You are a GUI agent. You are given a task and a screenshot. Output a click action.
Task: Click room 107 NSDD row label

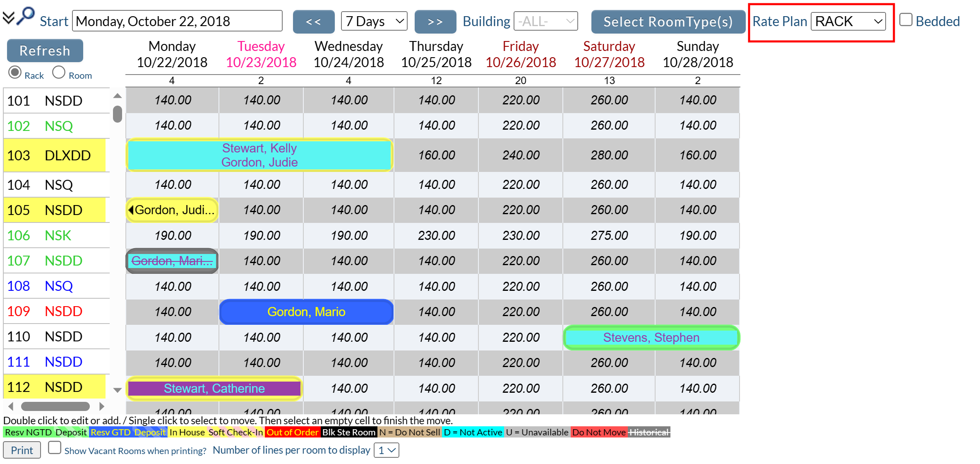[x=56, y=261]
